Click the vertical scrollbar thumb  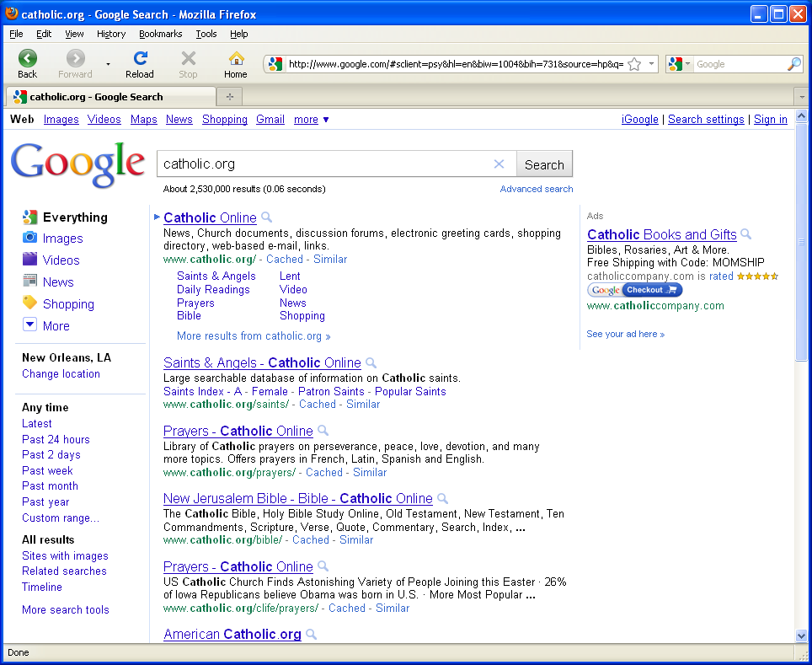[x=801, y=242]
